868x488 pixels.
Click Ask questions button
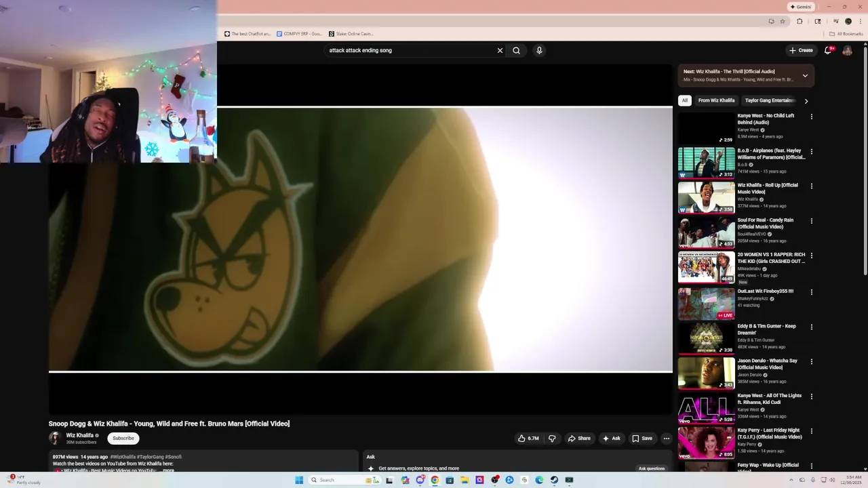coord(651,468)
